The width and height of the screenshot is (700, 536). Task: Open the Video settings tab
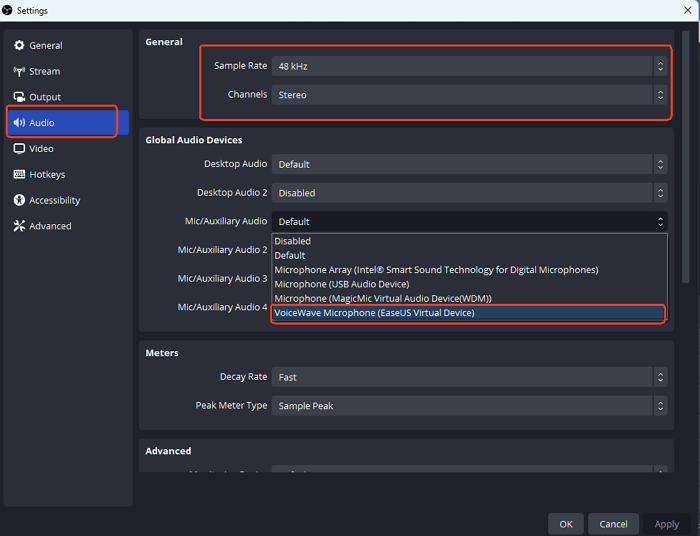(68, 149)
